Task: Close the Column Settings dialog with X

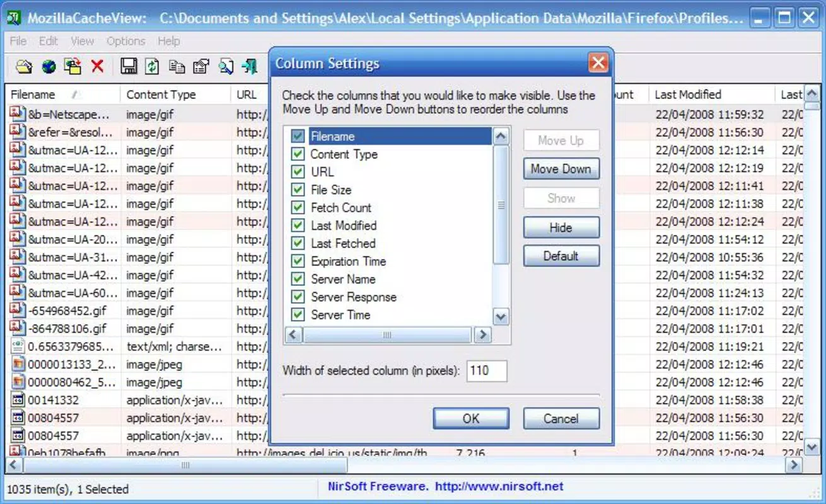Action: tap(598, 63)
